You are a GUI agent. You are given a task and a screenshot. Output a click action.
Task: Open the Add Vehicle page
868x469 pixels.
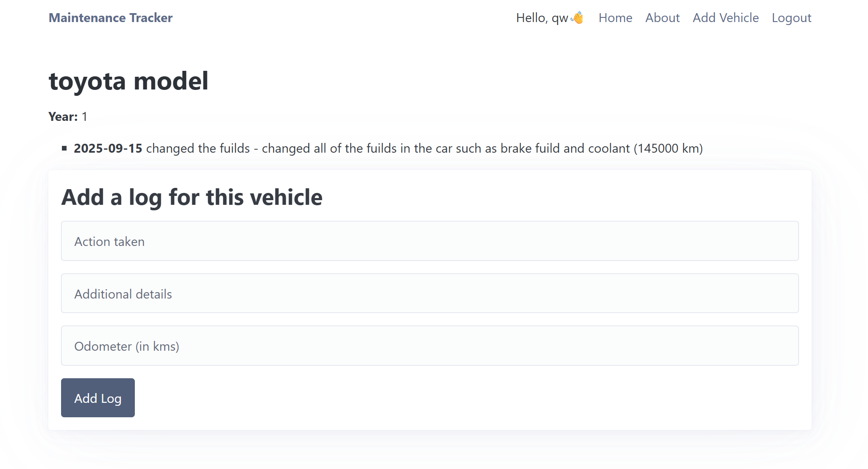click(726, 18)
